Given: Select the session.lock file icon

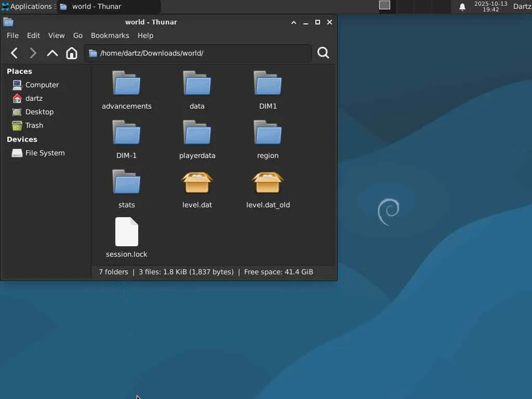Looking at the screenshot, I should pyautogui.click(x=126, y=232).
